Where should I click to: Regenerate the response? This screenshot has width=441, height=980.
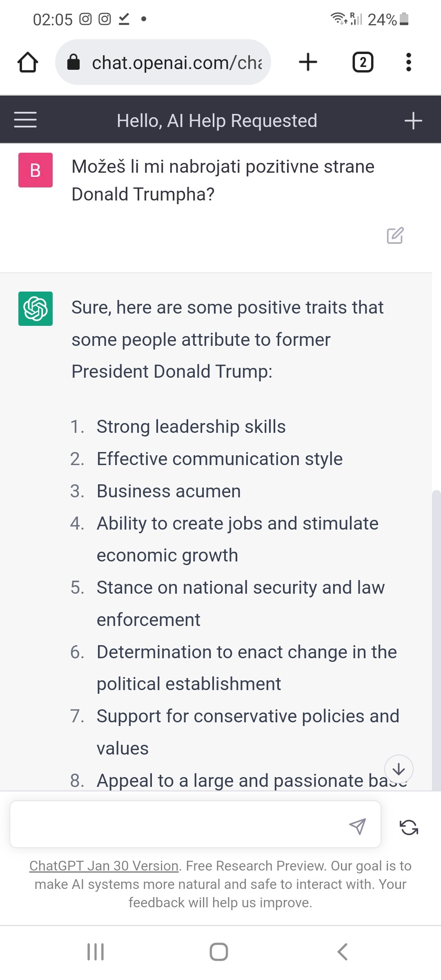coord(409,827)
